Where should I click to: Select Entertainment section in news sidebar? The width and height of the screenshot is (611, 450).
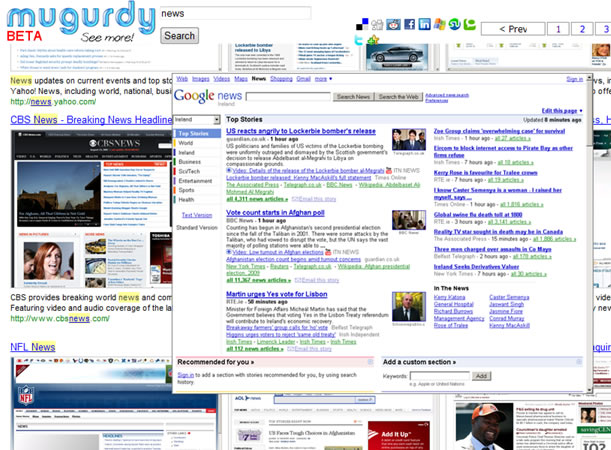click(195, 181)
